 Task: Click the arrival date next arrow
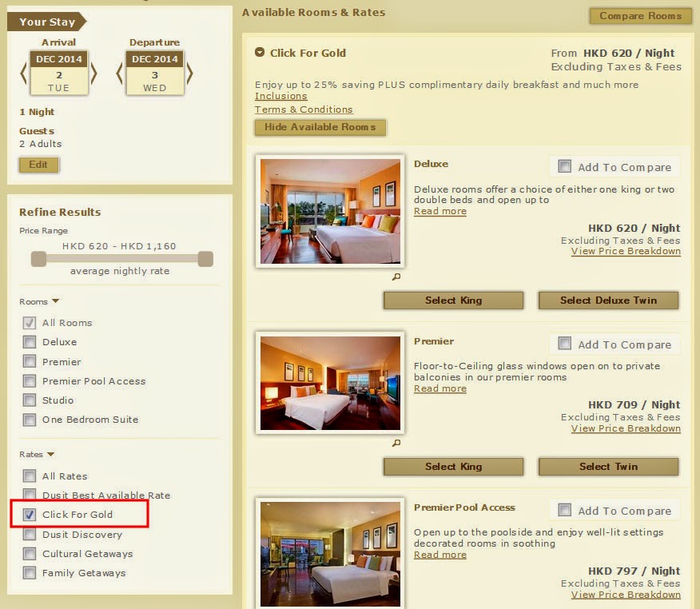pos(93,74)
